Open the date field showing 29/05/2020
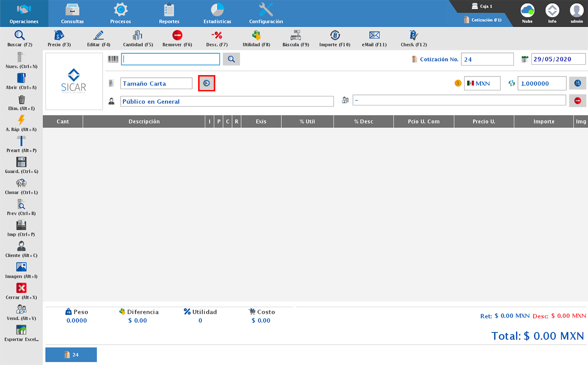Image resolution: width=588 pixels, height=365 pixels. (558, 59)
